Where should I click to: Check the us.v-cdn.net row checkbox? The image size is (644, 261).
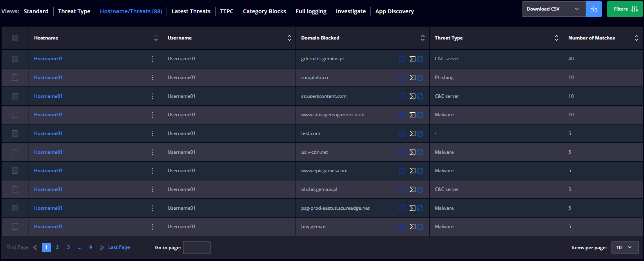coord(15,152)
